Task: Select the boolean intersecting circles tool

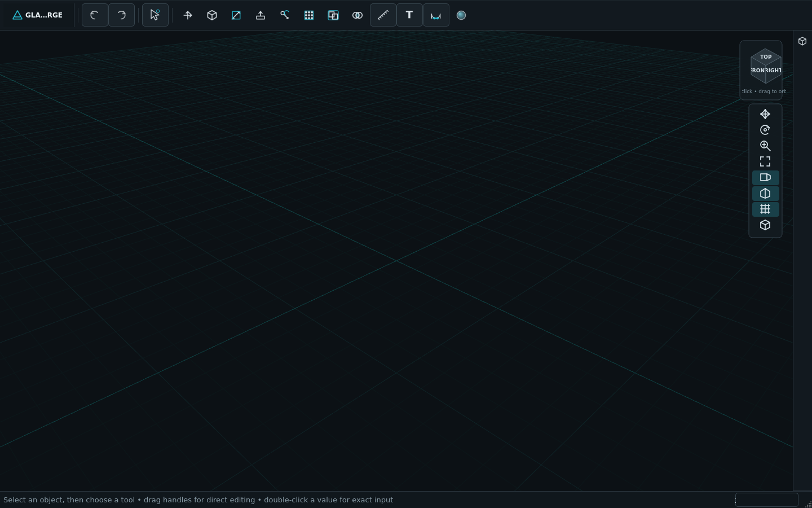Action: 358,15
